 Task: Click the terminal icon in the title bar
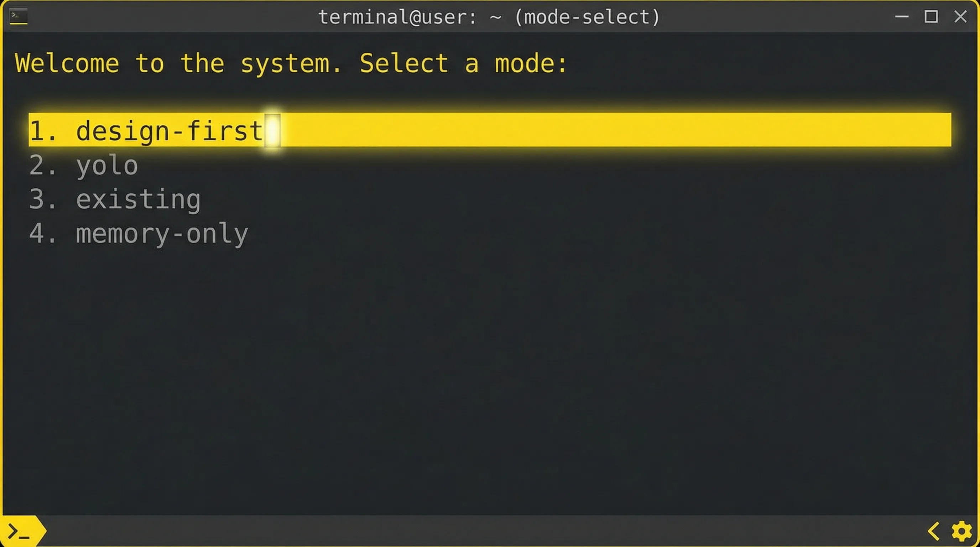click(18, 17)
